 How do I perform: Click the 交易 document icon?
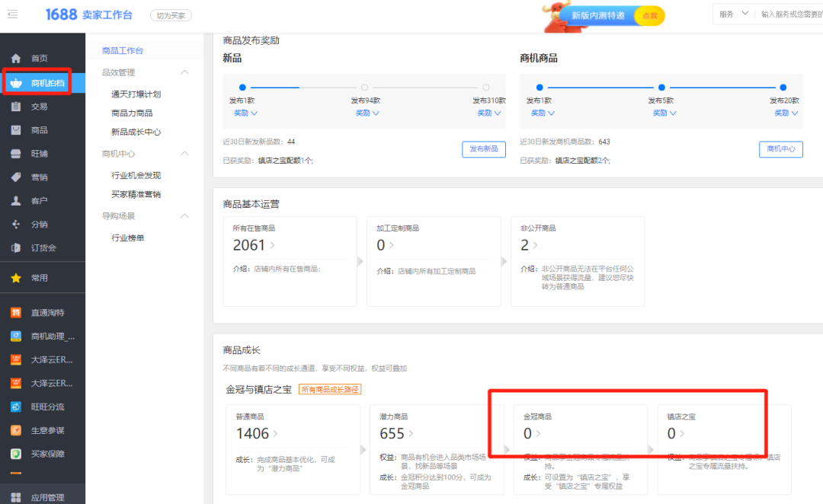point(16,107)
